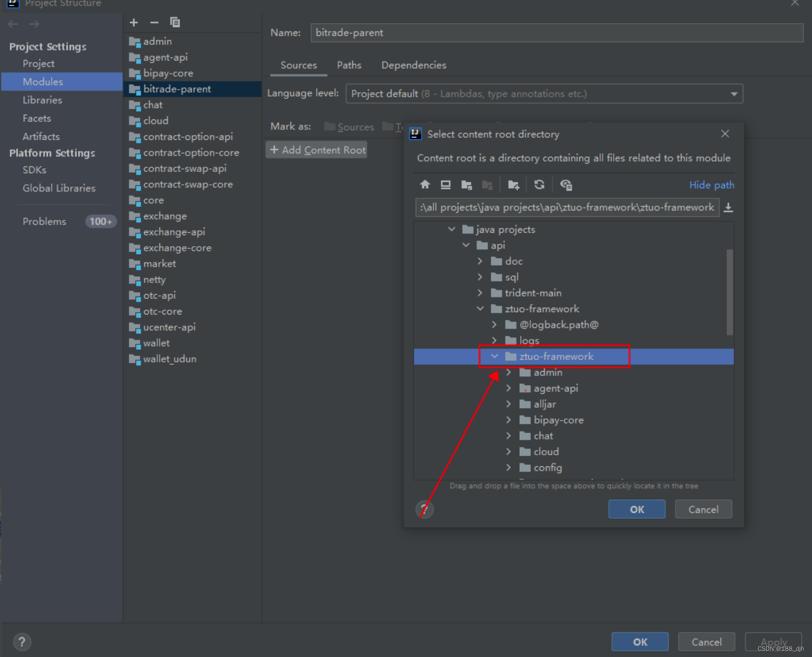Screen dimensions: 812x657
Task: Expand the alljar folder in tree
Action: [509, 404]
